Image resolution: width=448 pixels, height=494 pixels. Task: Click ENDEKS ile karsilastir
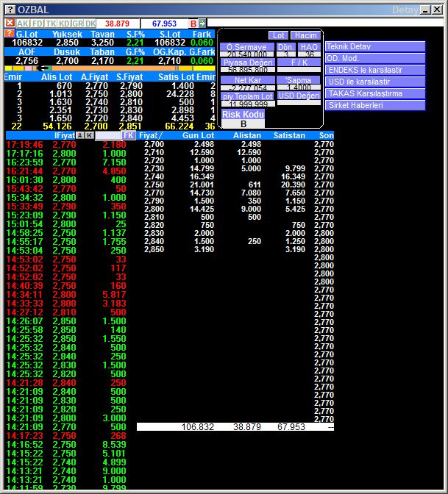(x=375, y=70)
